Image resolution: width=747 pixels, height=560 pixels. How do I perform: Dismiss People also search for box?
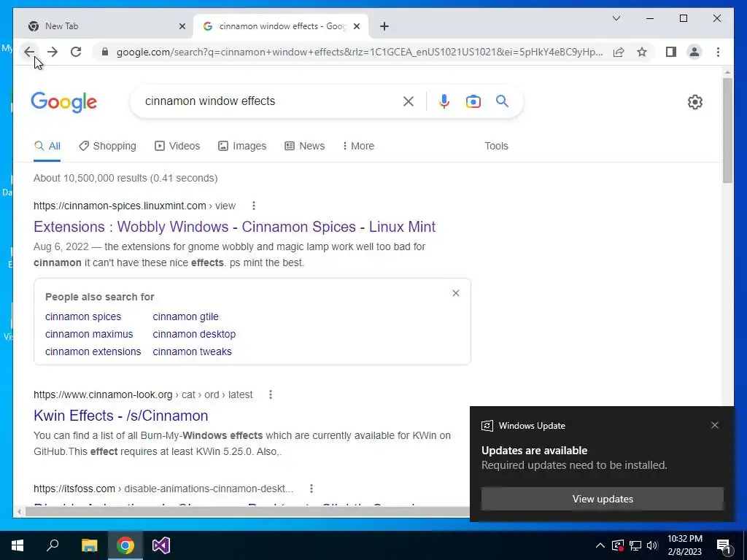tap(456, 293)
